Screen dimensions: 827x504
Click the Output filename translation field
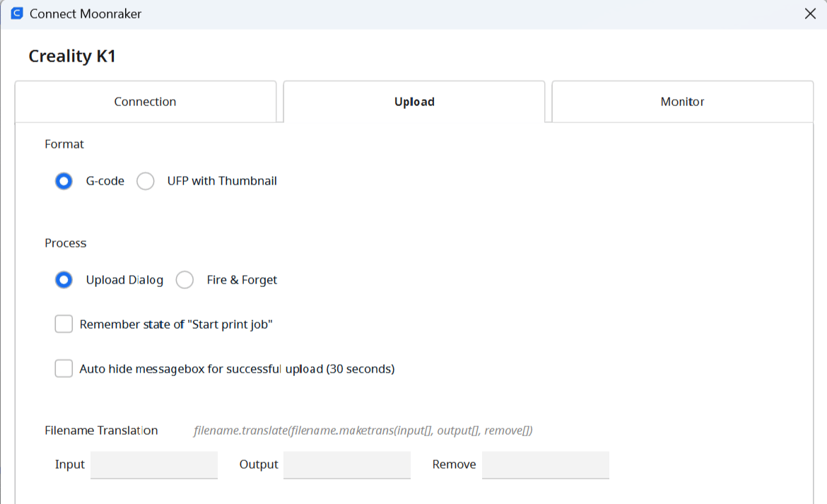coord(347,465)
